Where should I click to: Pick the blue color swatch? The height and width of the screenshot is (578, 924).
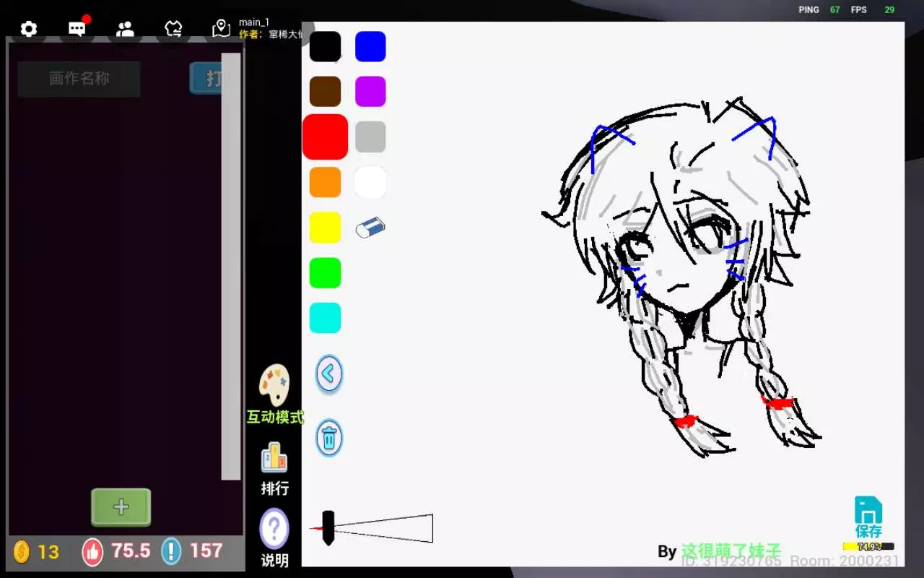(x=370, y=46)
